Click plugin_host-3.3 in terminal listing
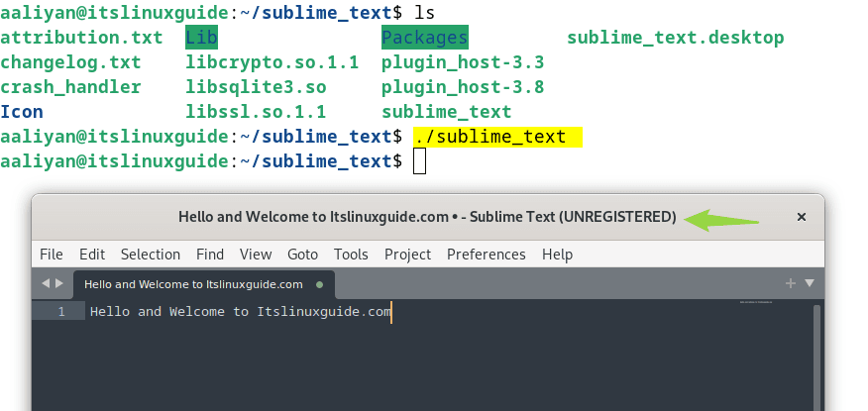The height and width of the screenshot is (411, 868). (x=463, y=62)
